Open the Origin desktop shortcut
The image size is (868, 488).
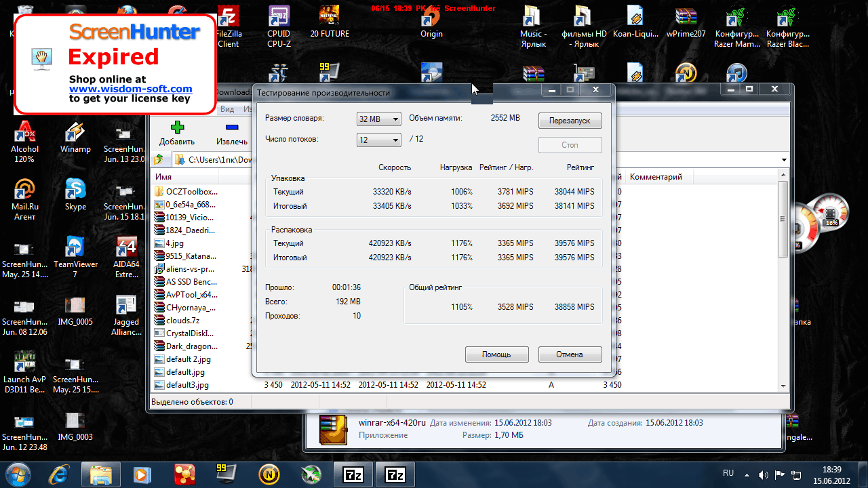tap(431, 19)
